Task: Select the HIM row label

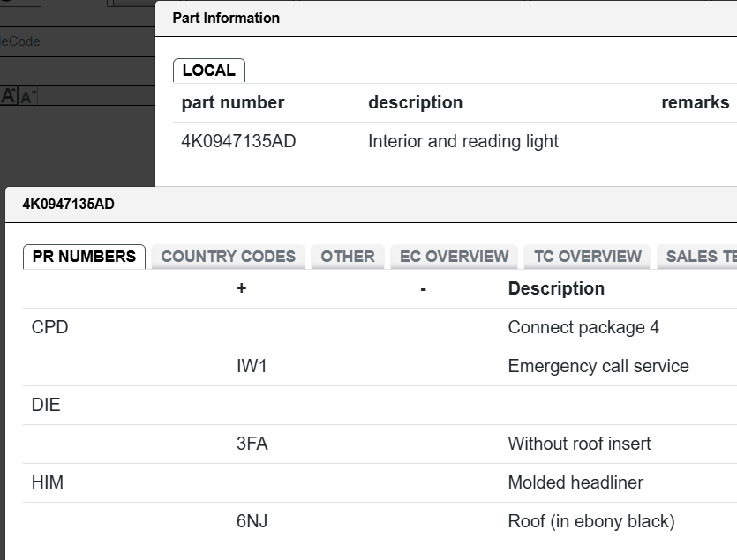Action: tap(47, 482)
